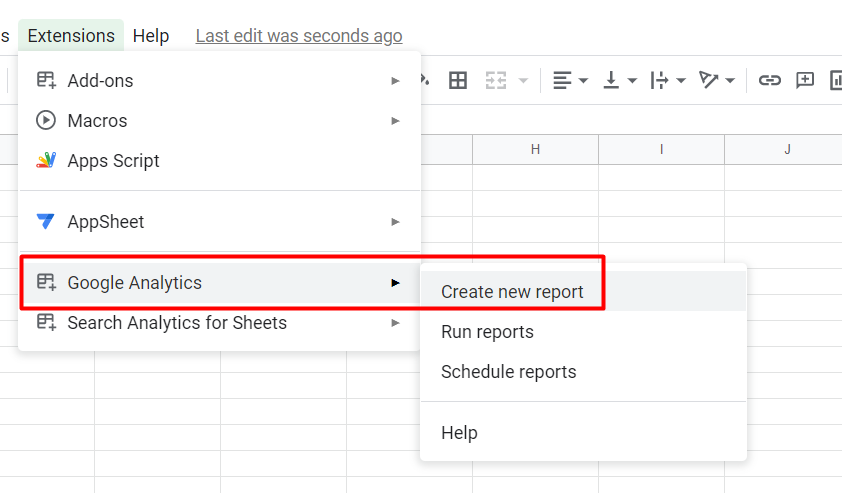The height and width of the screenshot is (493, 842).
Task: Click the Insert chart icon
Action: [x=836, y=81]
